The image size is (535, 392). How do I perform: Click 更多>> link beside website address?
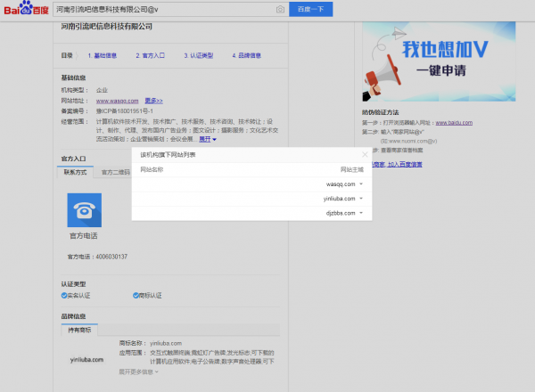(x=153, y=101)
